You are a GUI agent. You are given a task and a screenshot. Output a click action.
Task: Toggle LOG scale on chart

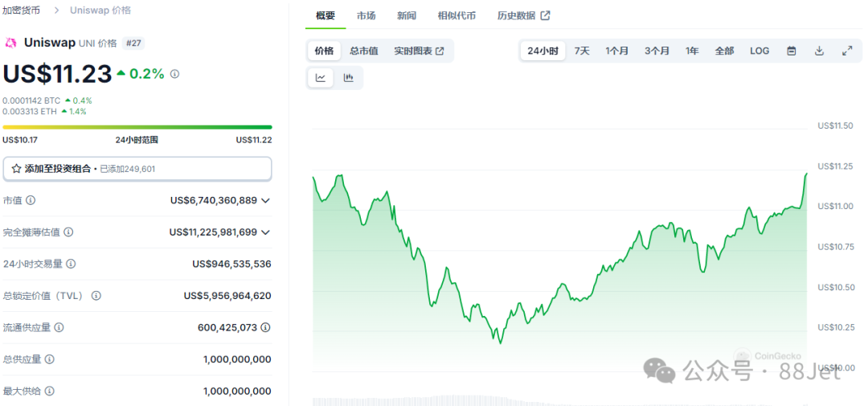click(x=759, y=51)
